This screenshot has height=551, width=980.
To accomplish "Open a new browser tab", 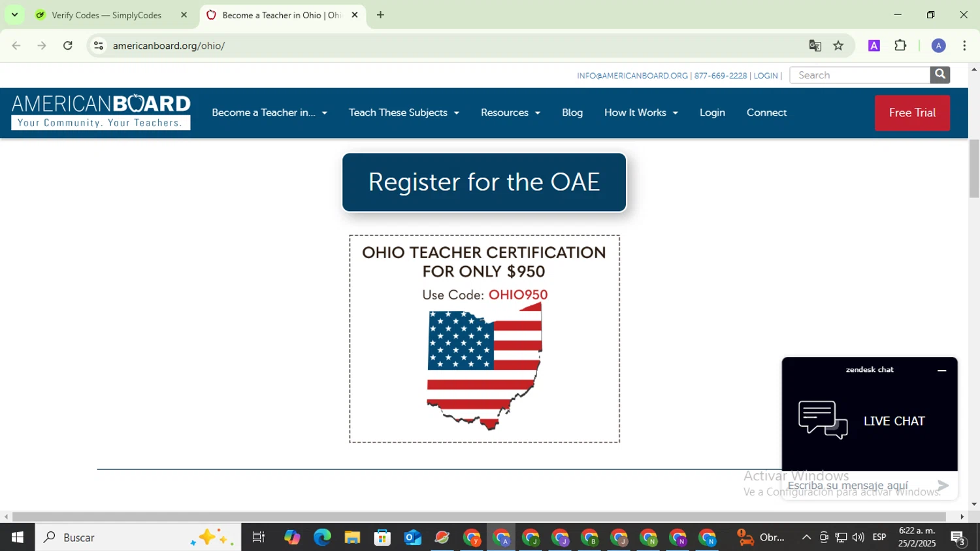I will 380,14.
